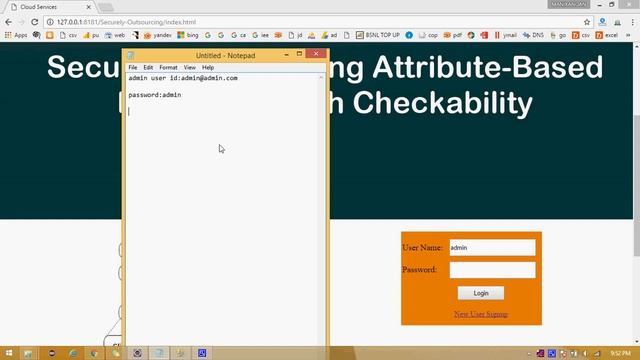
Task: Open the cop bookmark
Action: [x=428, y=35]
